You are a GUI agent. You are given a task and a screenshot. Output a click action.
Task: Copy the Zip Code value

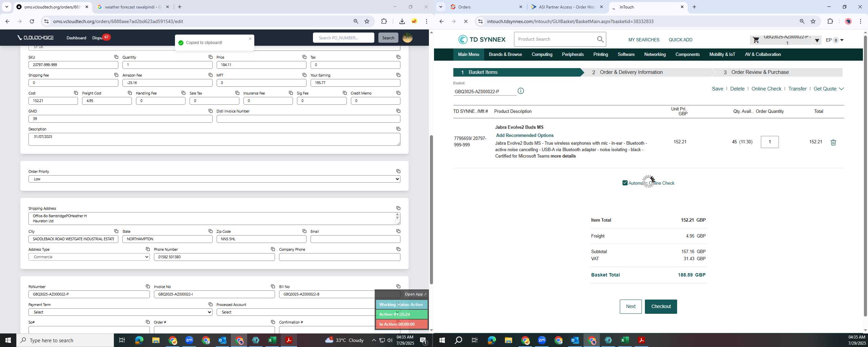[x=304, y=231]
